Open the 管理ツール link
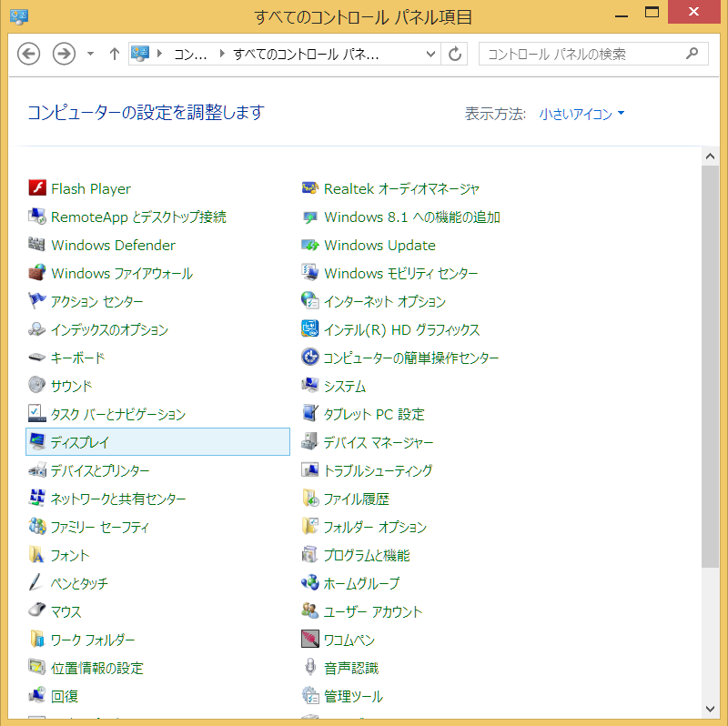This screenshot has width=728, height=726. tap(353, 696)
